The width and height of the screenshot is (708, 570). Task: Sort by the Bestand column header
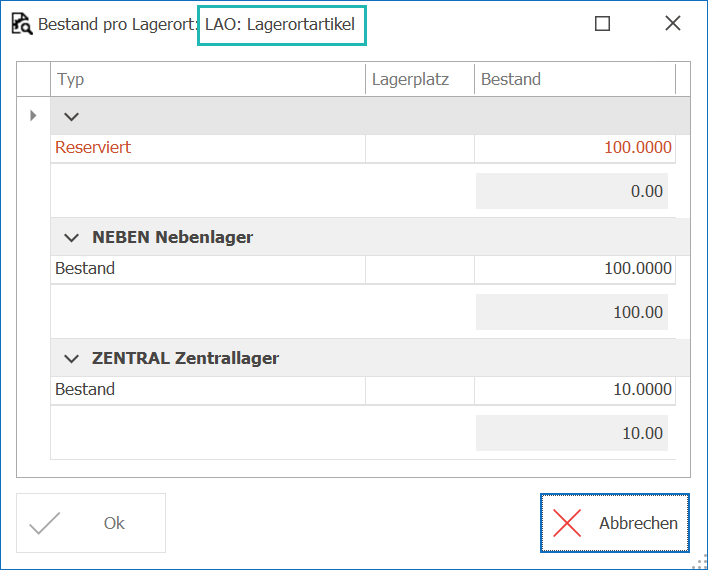coord(575,79)
